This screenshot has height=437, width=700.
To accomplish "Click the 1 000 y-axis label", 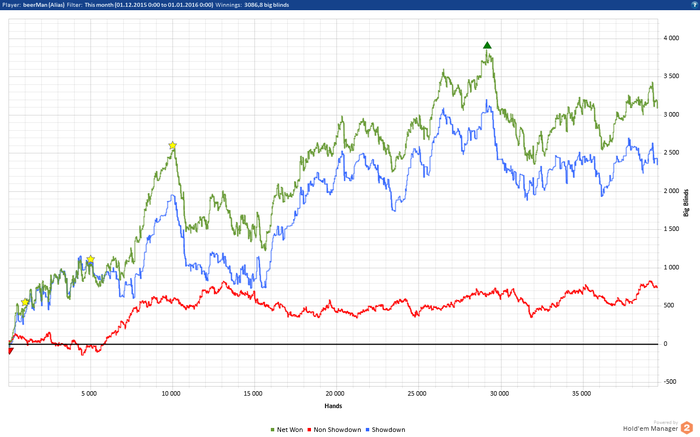I will 671,267.
